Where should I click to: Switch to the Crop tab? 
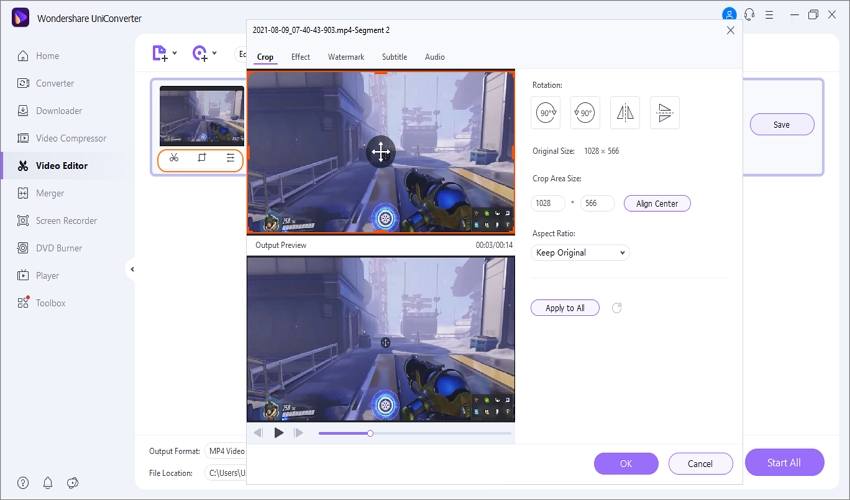265,57
